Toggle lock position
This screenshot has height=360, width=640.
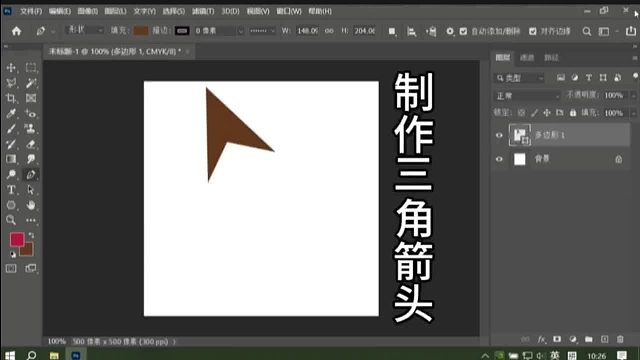(x=547, y=113)
